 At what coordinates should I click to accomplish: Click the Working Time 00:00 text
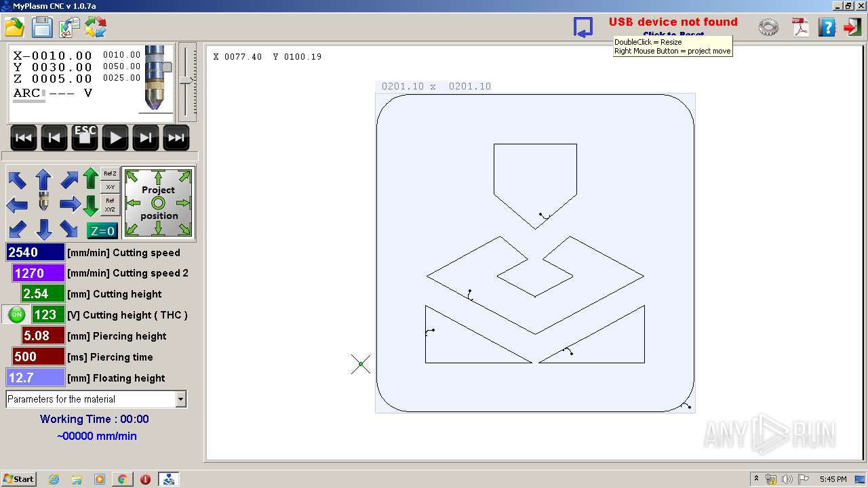point(94,419)
